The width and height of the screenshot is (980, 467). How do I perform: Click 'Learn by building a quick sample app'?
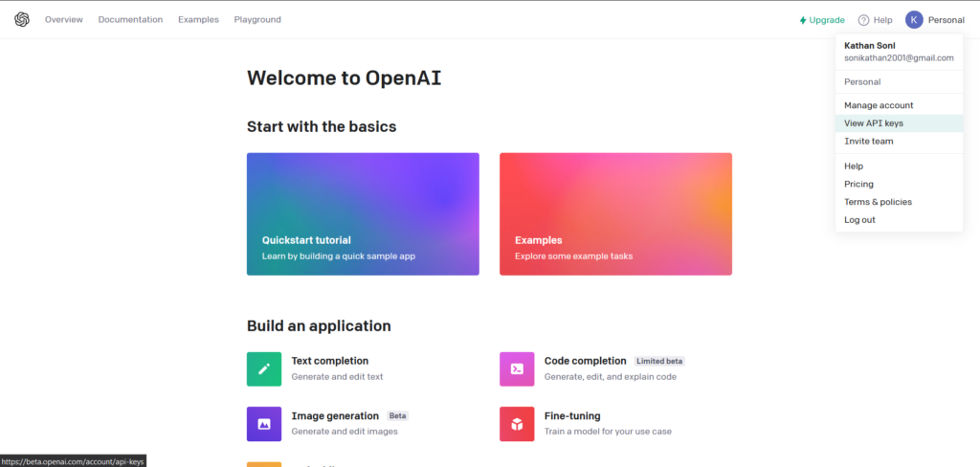click(x=339, y=256)
